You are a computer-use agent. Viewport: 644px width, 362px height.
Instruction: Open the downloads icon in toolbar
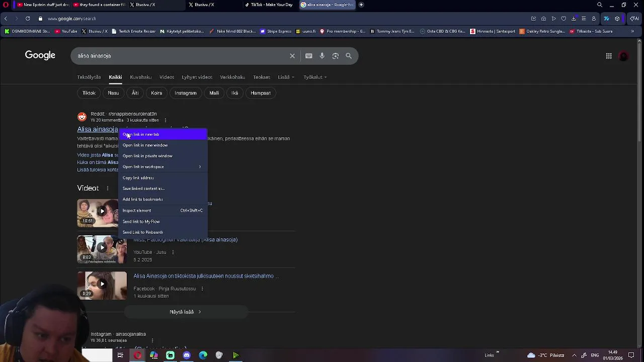point(574,19)
